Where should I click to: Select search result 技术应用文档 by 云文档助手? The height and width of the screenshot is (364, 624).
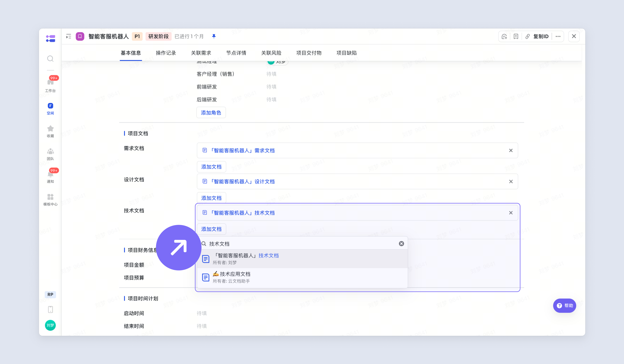click(302, 277)
